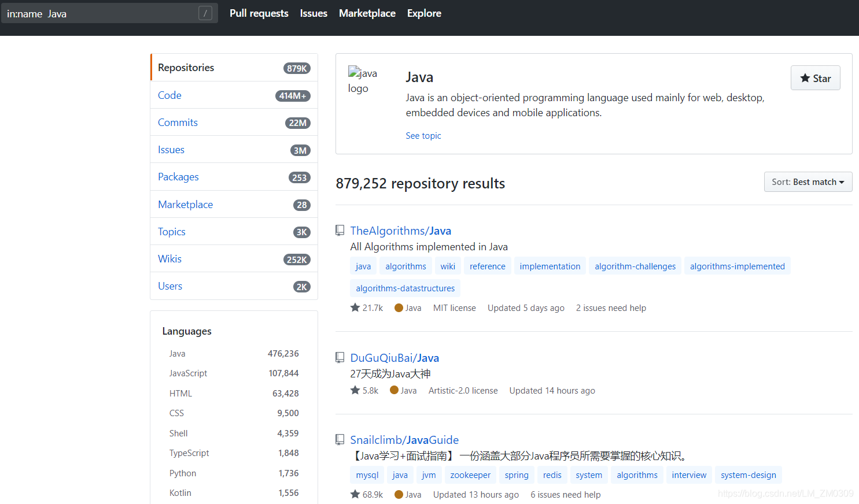
Task: Filter by TypeScript language
Action: click(234, 453)
